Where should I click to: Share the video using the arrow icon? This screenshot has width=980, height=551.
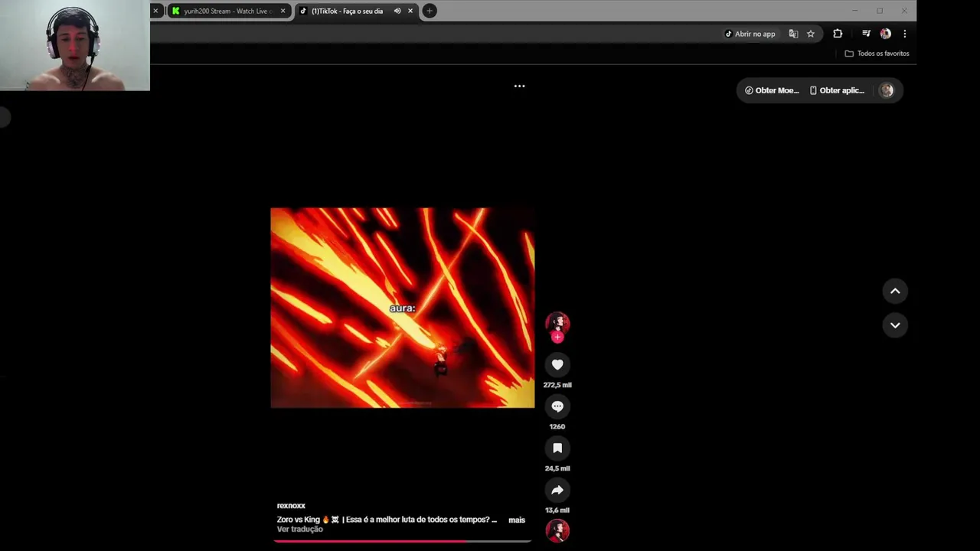click(x=557, y=490)
